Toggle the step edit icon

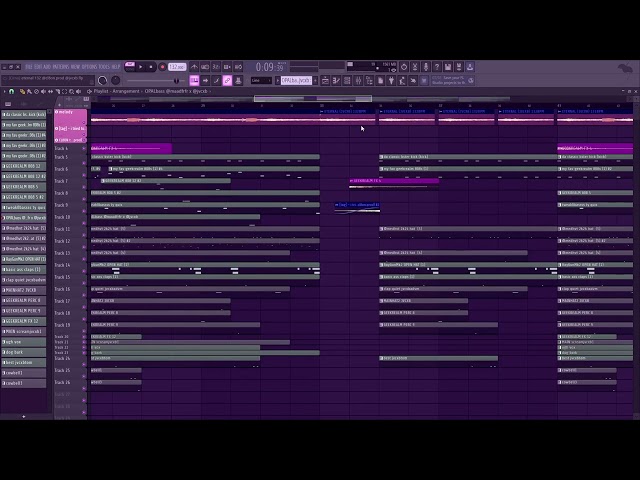pos(216,80)
